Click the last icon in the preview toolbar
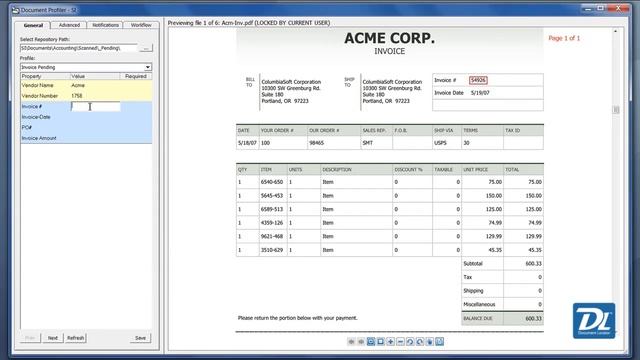 point(440,342)
